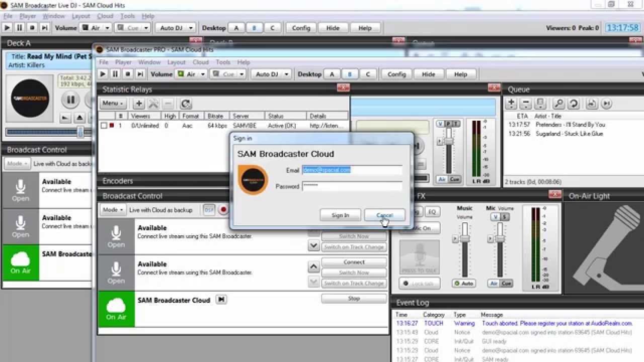Click the remove track minus icon in Queue
The width and height of the screenshot is (644, 362).
pos(526,104)
